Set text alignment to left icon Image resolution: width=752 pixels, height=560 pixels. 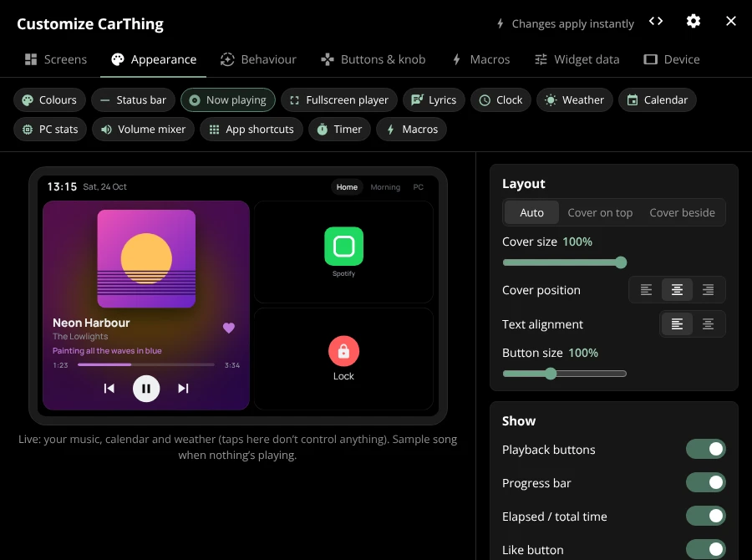coord(677,324)
